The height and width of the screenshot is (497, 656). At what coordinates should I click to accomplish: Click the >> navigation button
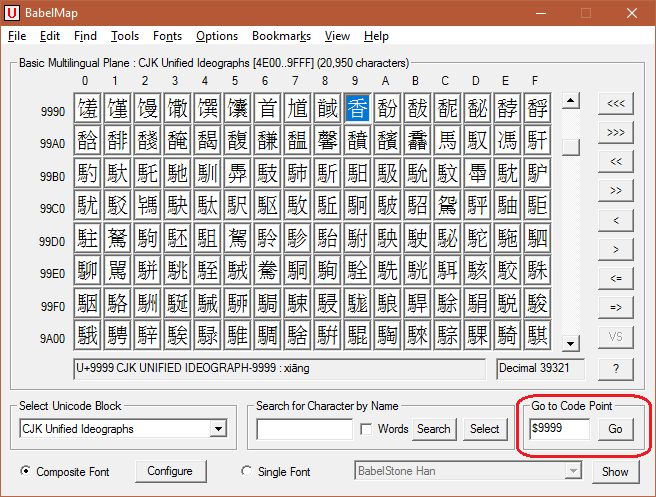pos(615,191)
